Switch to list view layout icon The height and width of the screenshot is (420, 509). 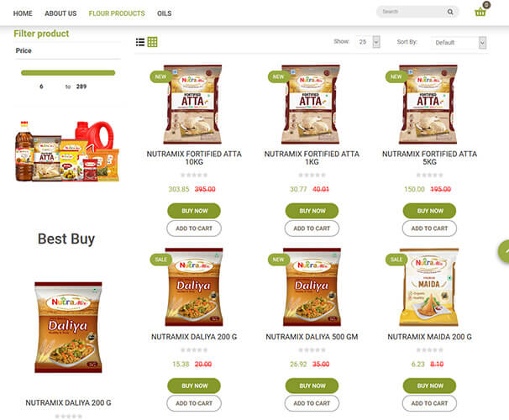pos(140,42)
